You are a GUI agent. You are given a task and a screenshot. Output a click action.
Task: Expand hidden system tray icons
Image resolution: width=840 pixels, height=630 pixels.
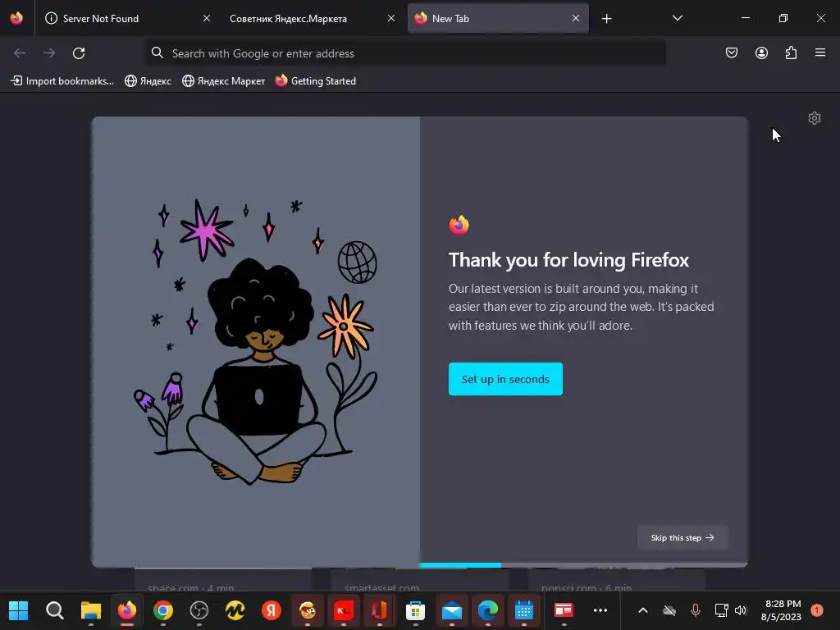[643, 610]
